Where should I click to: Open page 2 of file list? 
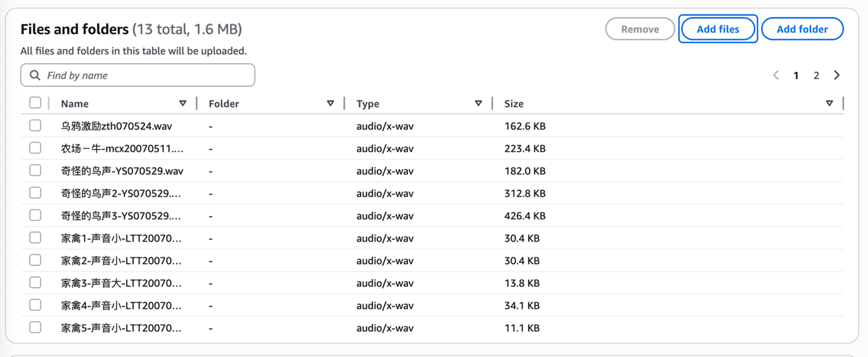click(x=816, y=75)
